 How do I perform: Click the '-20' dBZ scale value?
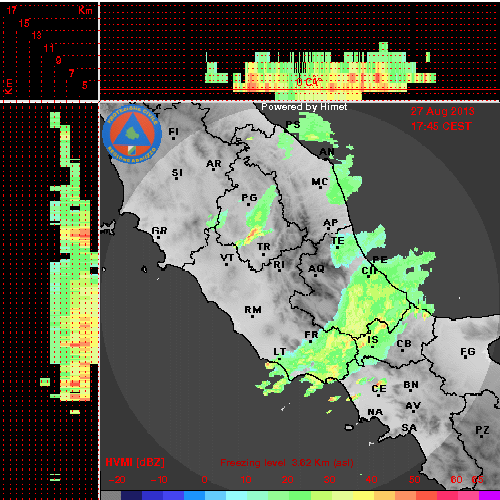117,480
